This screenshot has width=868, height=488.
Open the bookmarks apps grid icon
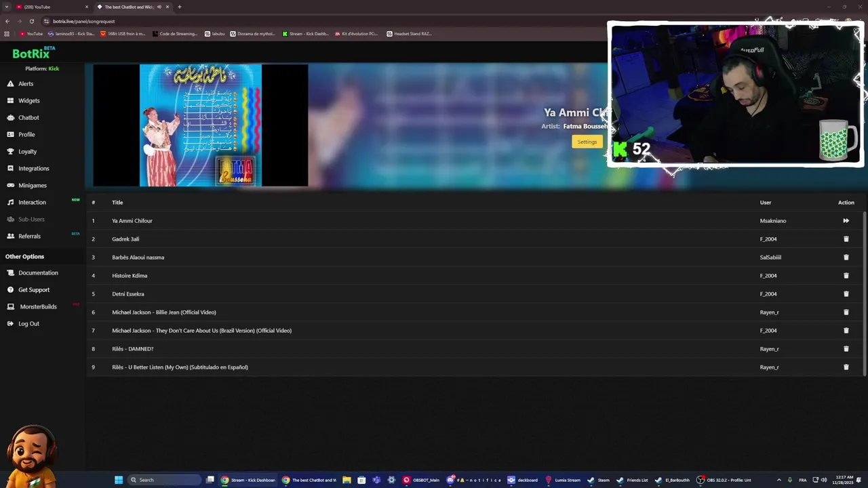[7, 34]
